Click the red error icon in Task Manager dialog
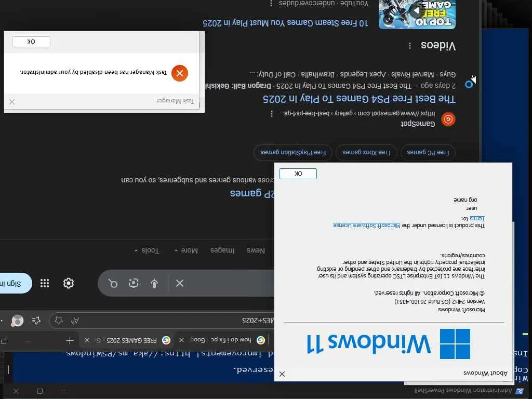The image size is (532, 399). pos(179,73)
